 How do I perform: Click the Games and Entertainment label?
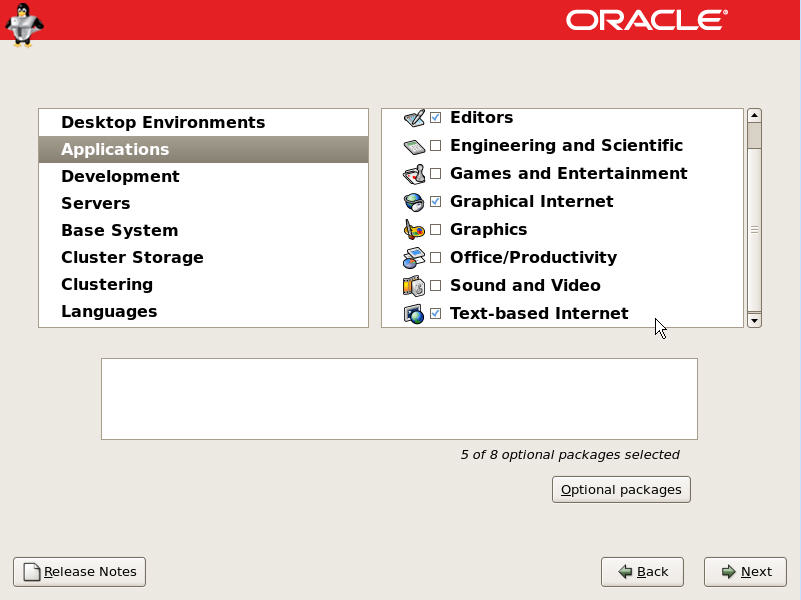[569, 174]
